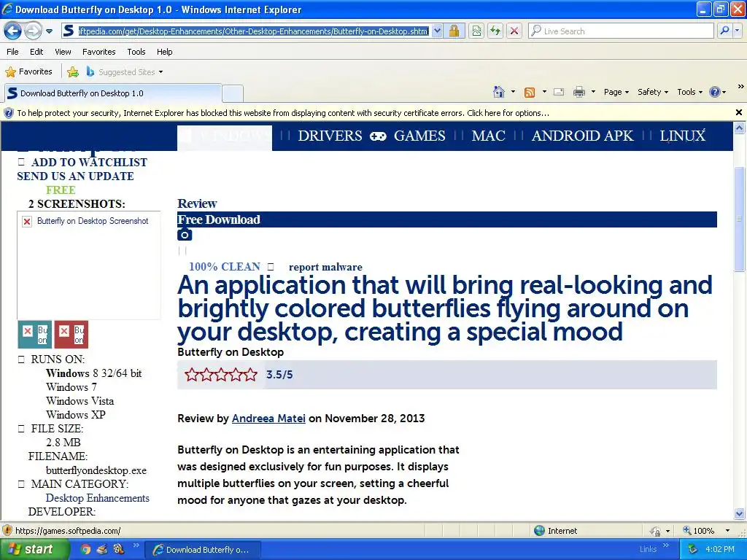
Task: Click the security lock icon
Action: pyautogui.click(x=454, y=31)
